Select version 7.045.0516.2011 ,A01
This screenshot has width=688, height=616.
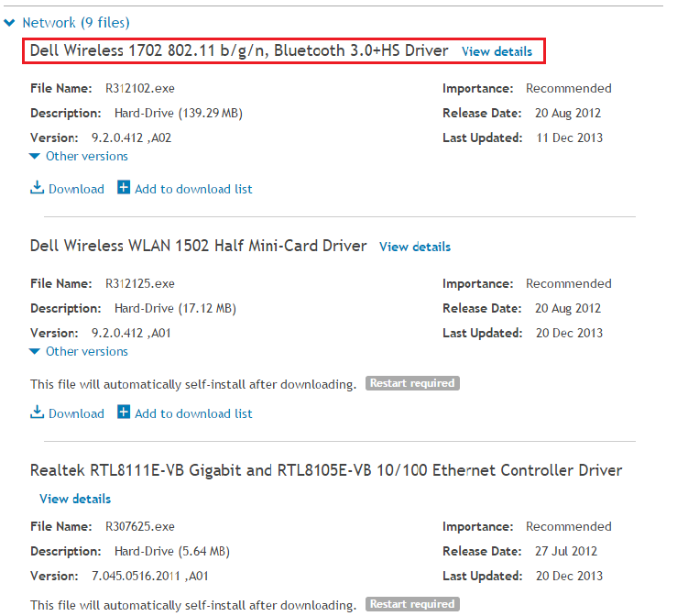click(150, 576)
